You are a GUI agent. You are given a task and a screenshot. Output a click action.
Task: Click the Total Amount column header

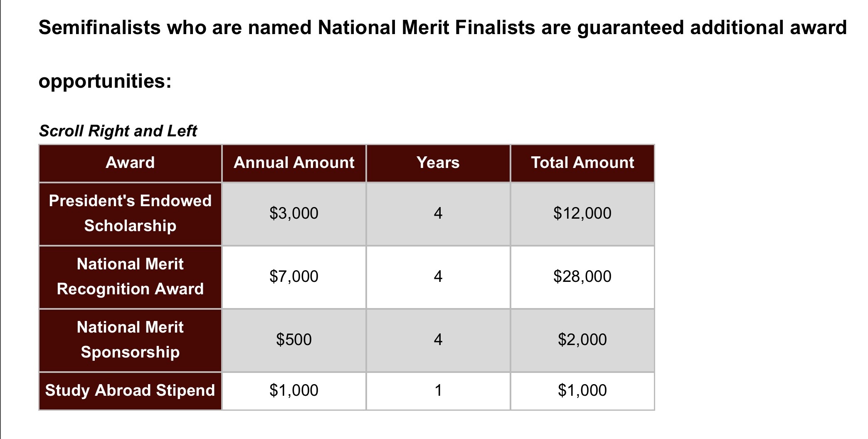point(582,163)
